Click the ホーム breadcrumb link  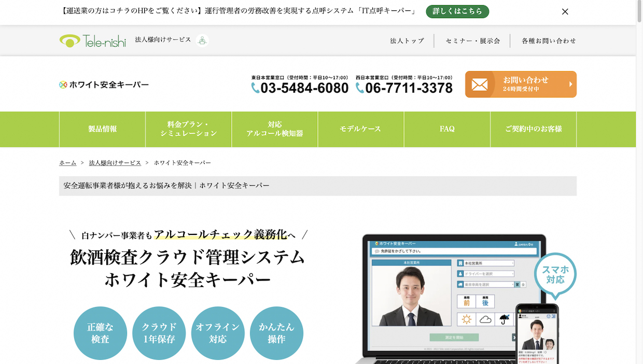coord(68,163)
